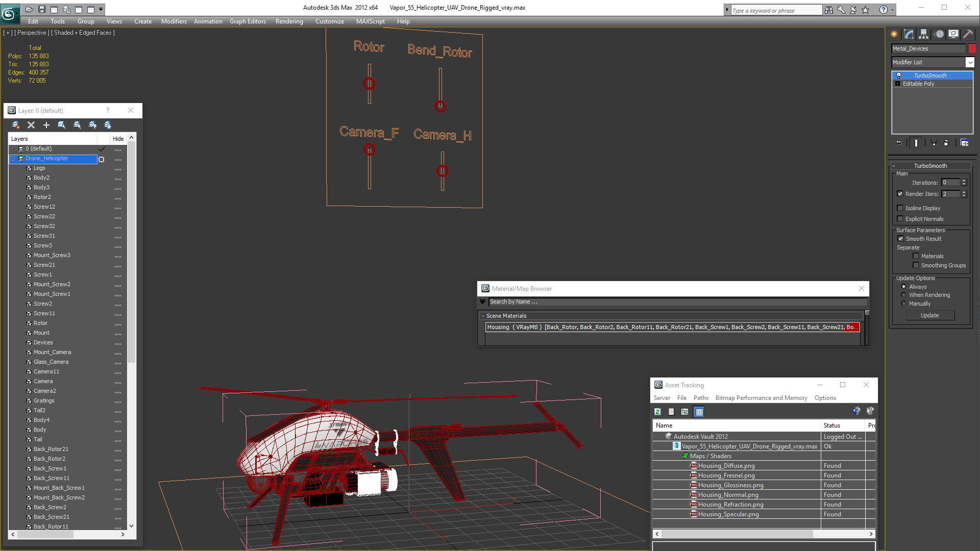Expand the Drone_Helicopter layer group

point(13,158)
